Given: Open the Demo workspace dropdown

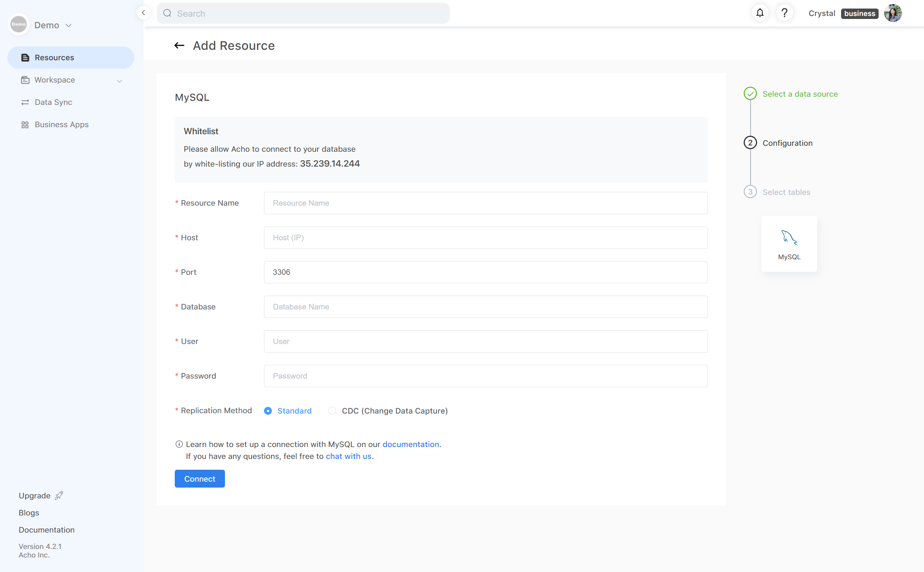Looking at the screenshot, I should 68,25.
